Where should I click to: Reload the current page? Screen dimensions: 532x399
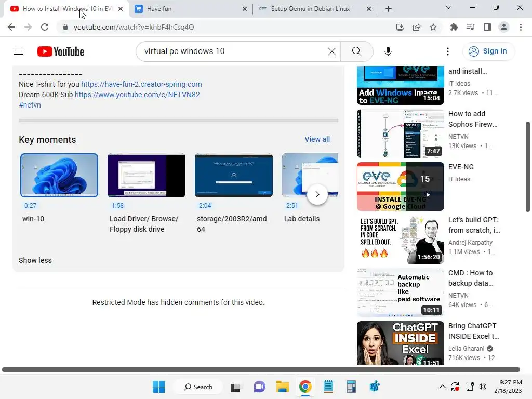pos(45,27)
